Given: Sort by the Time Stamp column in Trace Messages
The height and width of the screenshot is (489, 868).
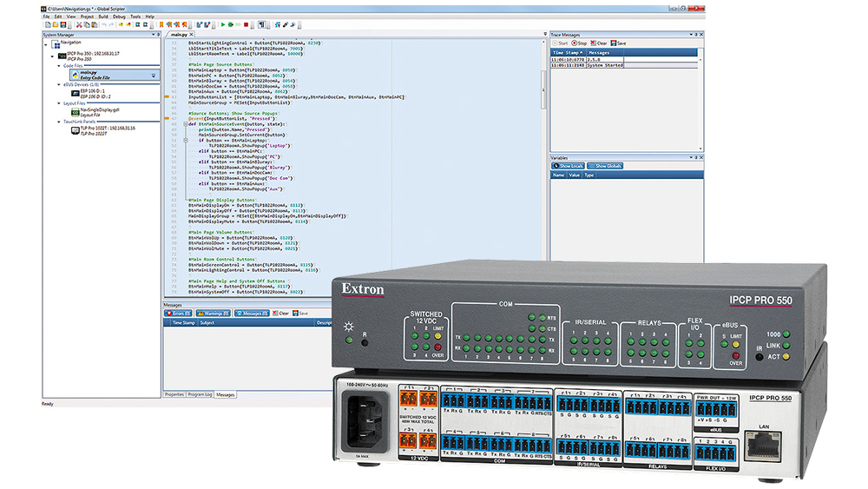Looking at the screenshot, I should [568, 53].
